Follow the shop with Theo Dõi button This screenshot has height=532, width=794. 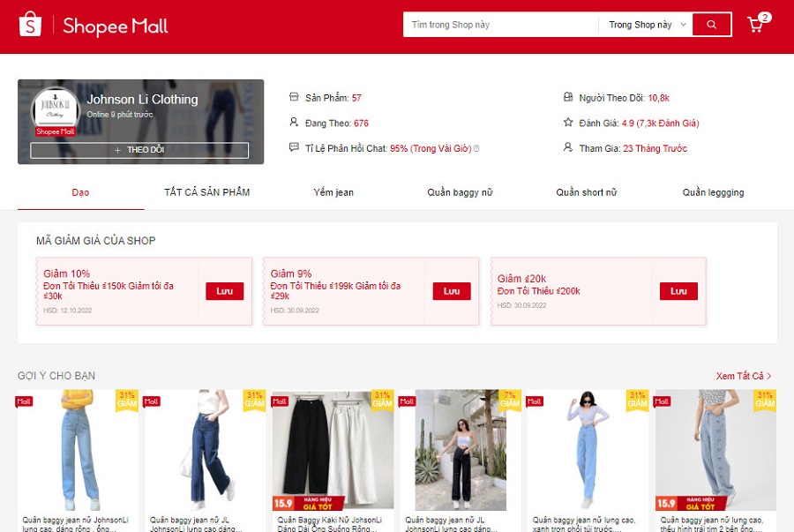pyautogui.click(x=139, y=151)
